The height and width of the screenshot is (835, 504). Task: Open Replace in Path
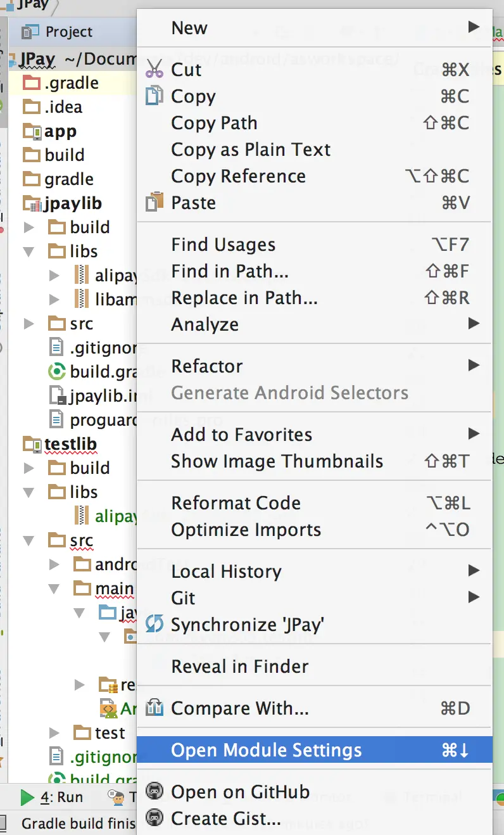[315, 297]
